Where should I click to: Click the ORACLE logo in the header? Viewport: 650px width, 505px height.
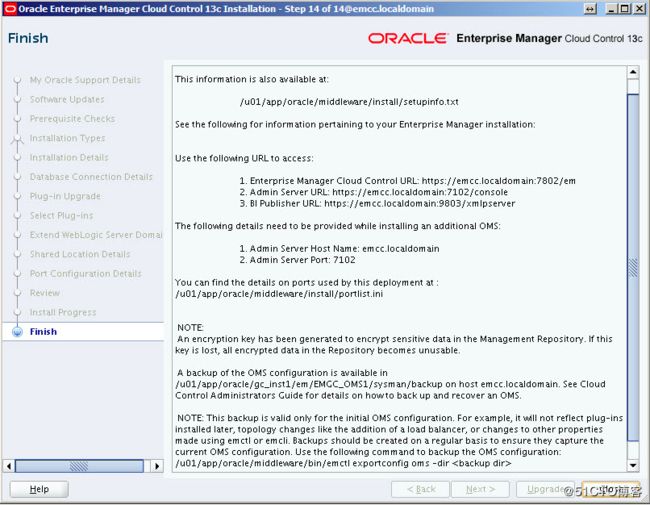point(408,38)
